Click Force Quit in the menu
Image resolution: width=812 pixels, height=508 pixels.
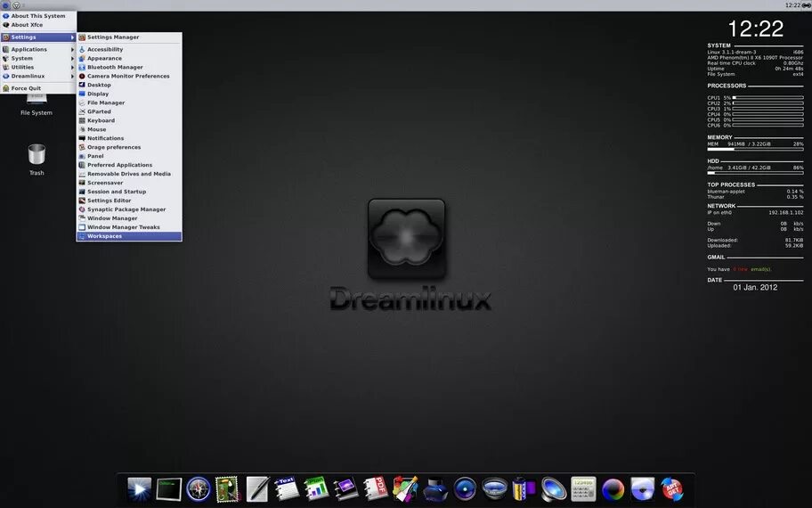(x=38, y=88)
